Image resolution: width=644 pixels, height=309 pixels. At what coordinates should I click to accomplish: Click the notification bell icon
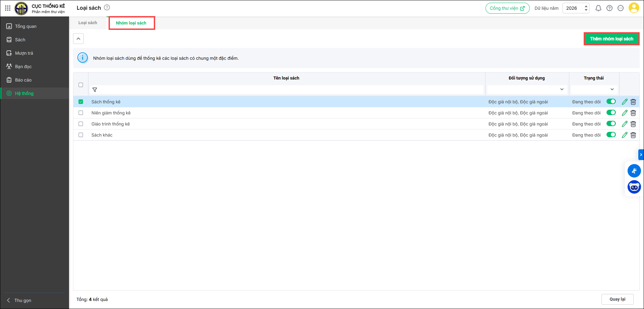(598, 8)
